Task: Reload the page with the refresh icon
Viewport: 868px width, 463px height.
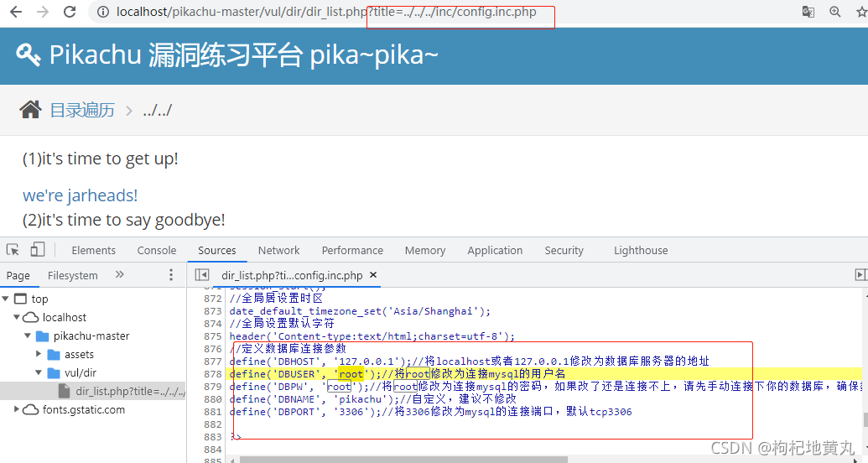Action: [x=70, y=12]
